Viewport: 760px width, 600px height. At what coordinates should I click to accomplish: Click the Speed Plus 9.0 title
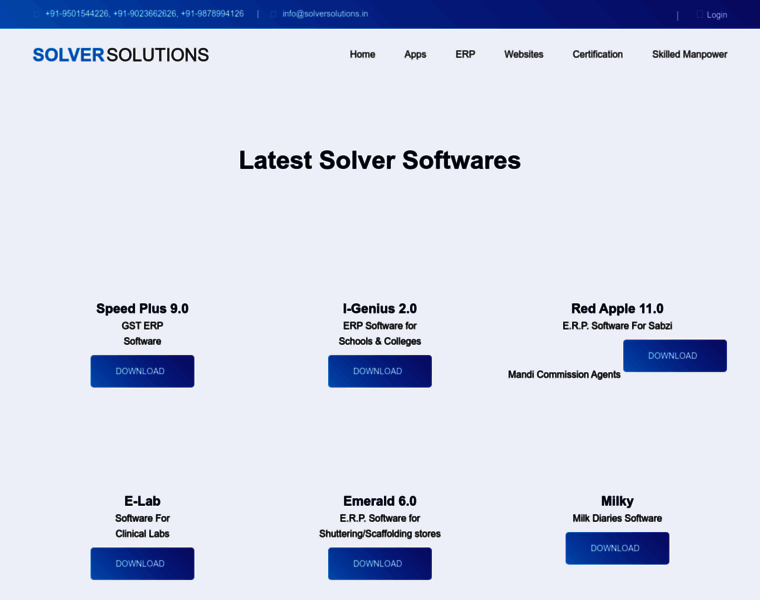(x=142, y=308)
